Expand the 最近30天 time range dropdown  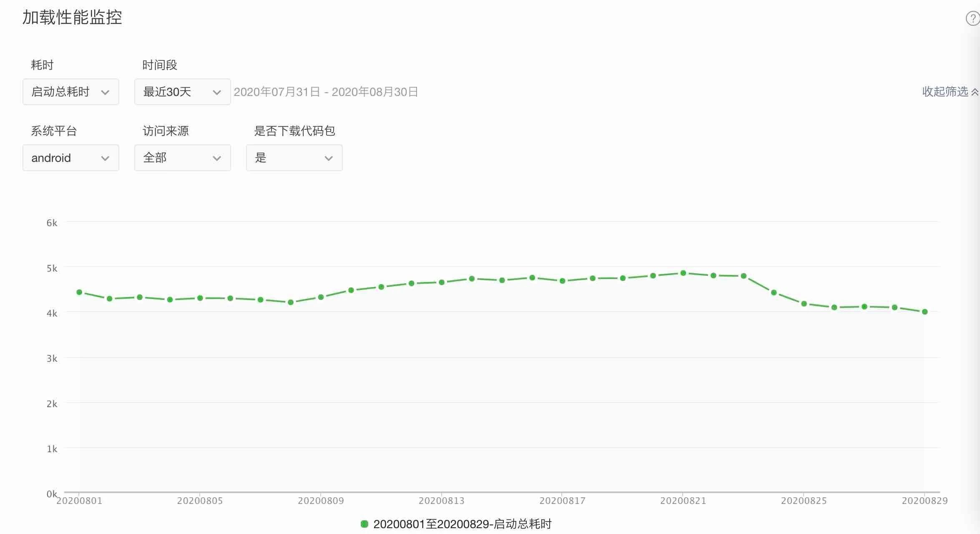point(182,92)
